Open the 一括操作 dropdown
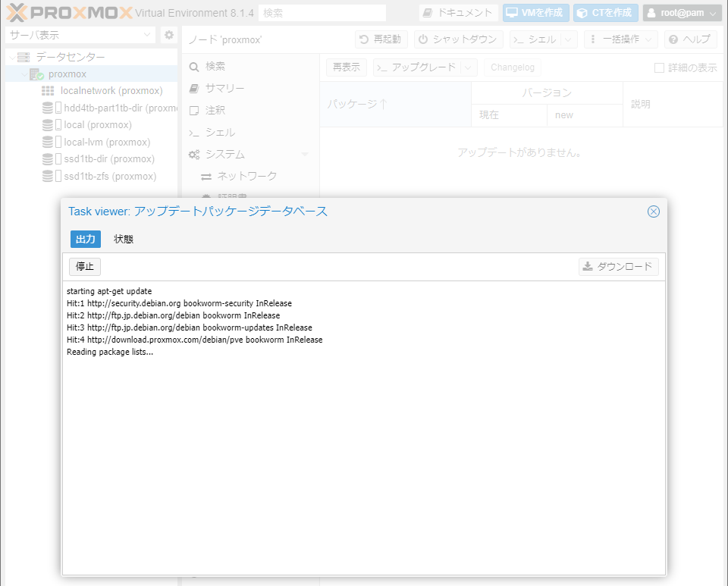The width and height of the screenshot is (728, 586). click(x=621, y=39)
